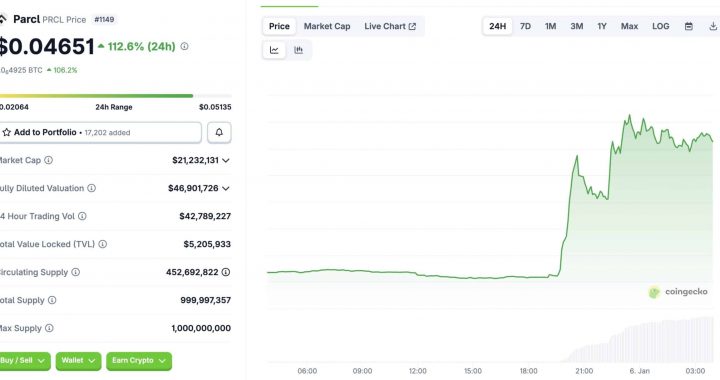Select the 7D time range
720x380 pixels.
click(525, 26)
